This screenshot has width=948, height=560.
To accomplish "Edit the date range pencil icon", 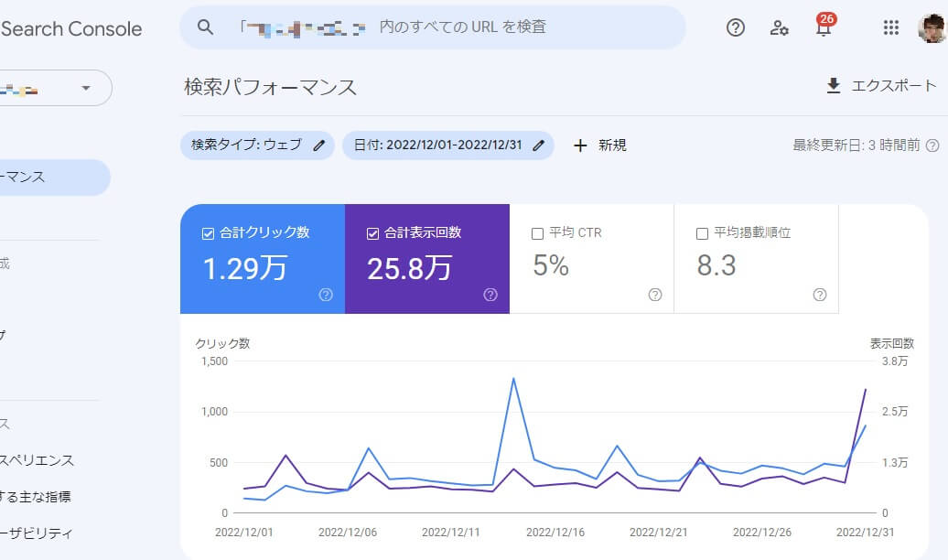I will [539, 145].
